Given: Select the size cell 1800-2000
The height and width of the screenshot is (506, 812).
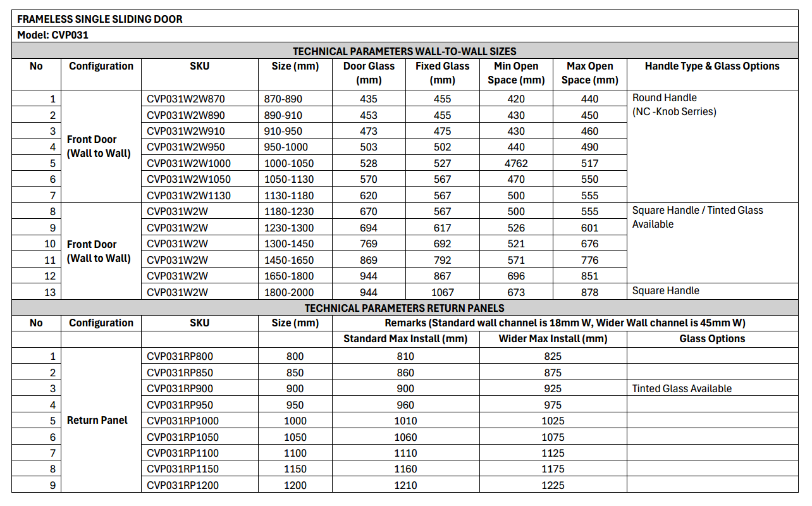Looking at the screenshot, I should (x=295, y=292).
